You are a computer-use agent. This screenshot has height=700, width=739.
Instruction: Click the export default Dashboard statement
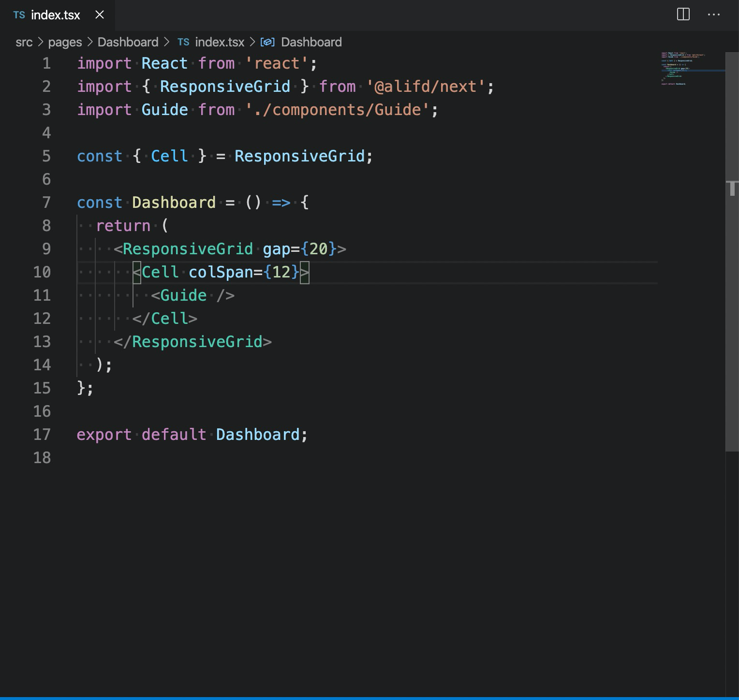pyautogui.click(x=192, y=434)
